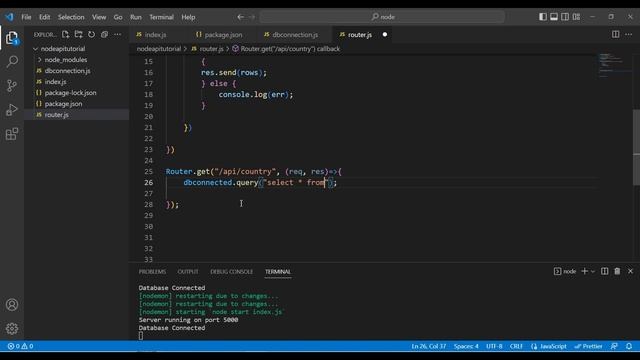Open the Terminal menu
The height and width of the screenshot is (360, 640).
[161, 17]
